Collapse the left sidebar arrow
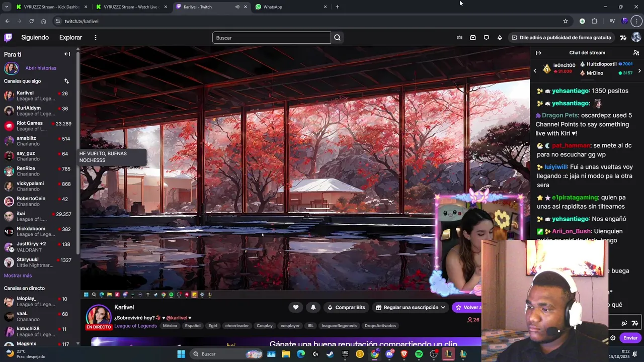The width and height of the screenshot is (644, 362). tap(67, 54)
